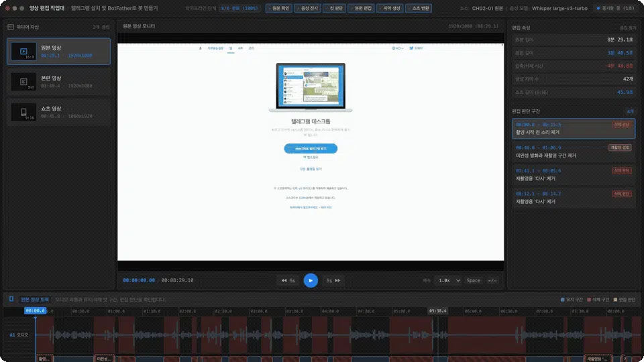Click the 원본 영상 트랙 label in the timeline

[x=34, y=300]
